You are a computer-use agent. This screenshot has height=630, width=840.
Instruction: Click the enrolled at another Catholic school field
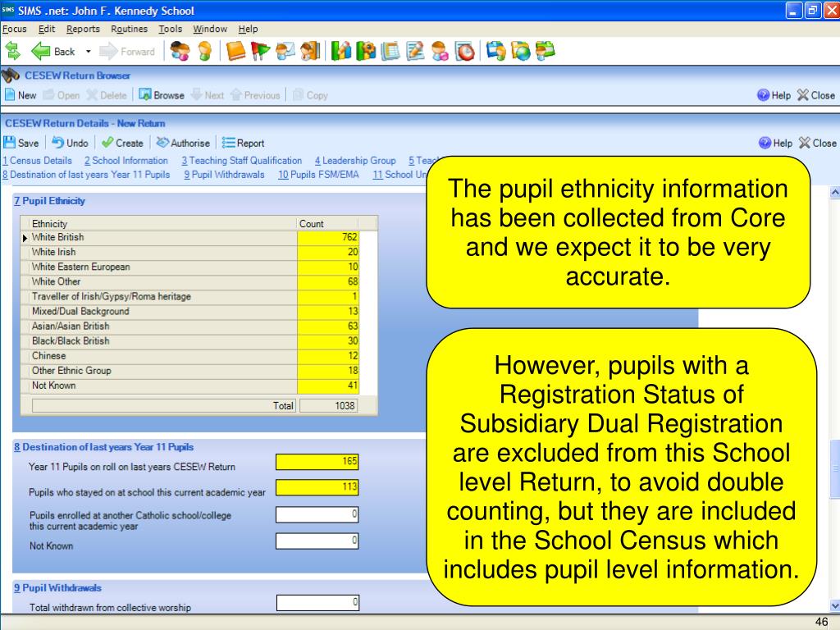(x=317, y=515)
